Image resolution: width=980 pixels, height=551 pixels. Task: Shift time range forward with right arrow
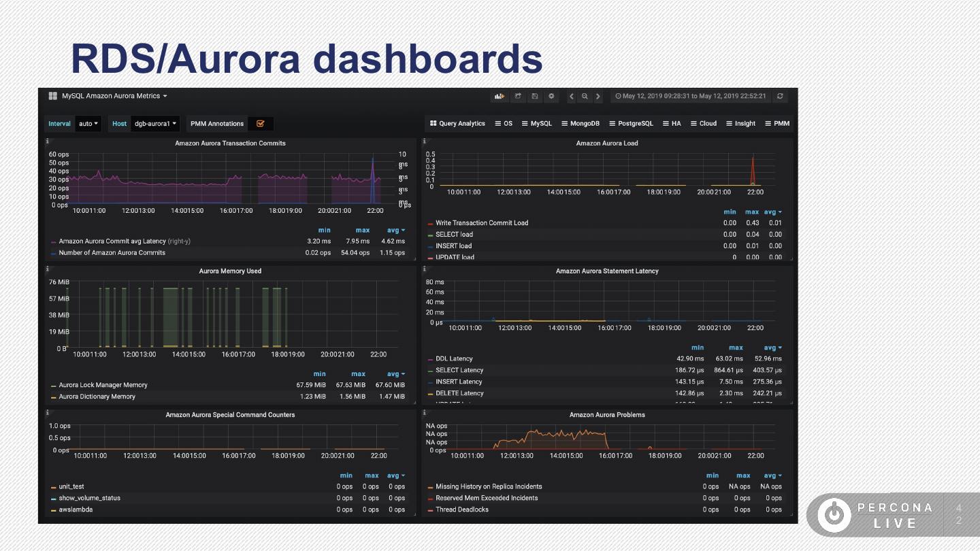[598, 97]
